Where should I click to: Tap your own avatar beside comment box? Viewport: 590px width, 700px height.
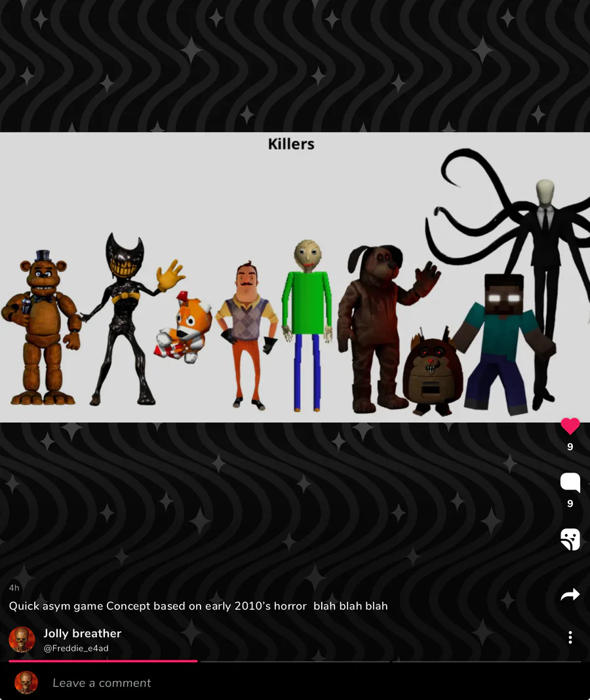coord(26,682)
